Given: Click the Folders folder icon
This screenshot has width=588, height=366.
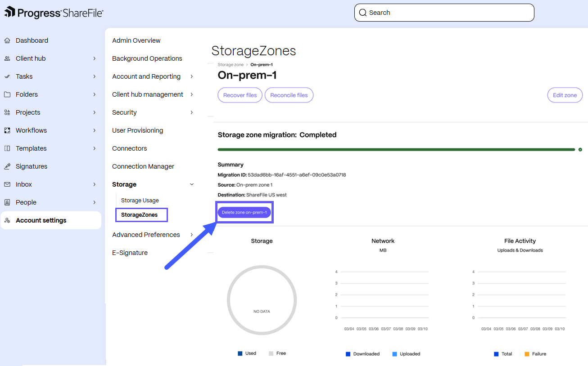Looking at the screenshot, I should (x=7, y=94).
